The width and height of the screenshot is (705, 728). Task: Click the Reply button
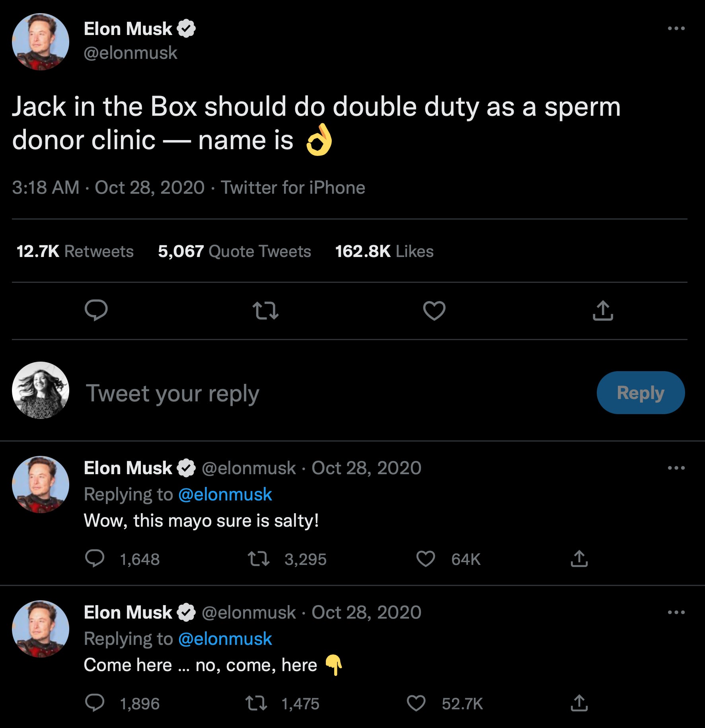pyautogui.click(x=641, y=393)
